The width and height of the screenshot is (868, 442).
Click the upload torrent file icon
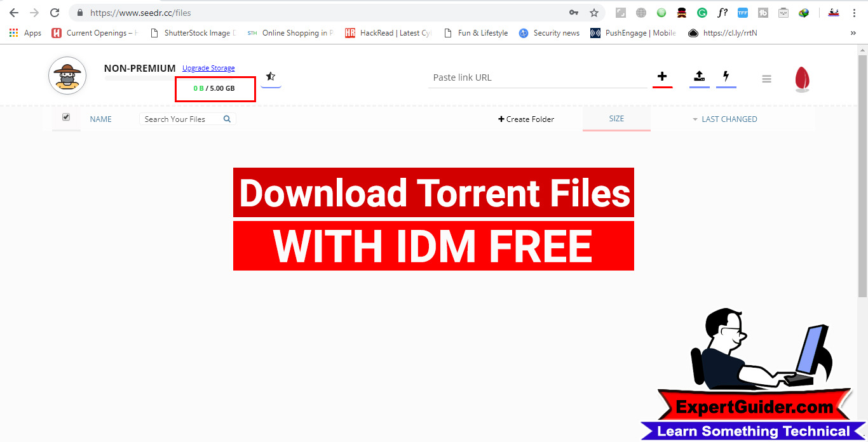pos(699,77)
